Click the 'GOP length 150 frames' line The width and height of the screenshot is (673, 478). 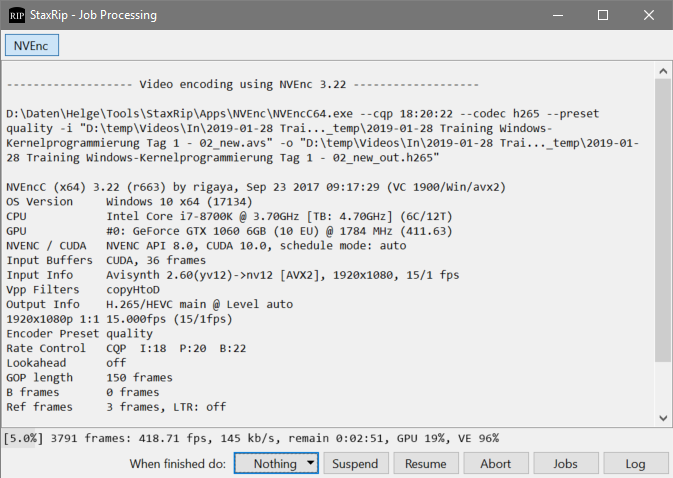(89, 378)
